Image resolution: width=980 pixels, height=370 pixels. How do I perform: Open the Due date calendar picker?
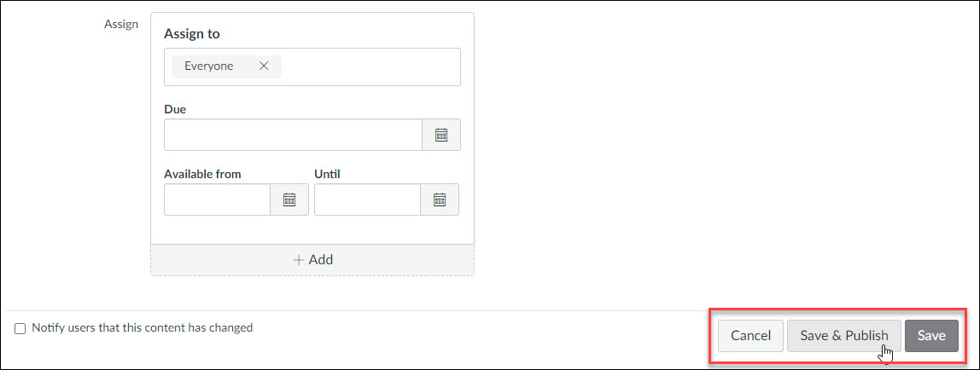[x=441, y=135]
